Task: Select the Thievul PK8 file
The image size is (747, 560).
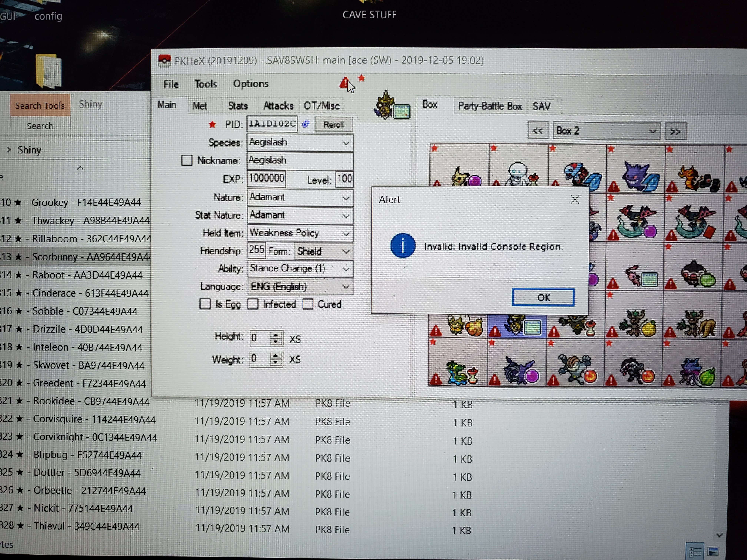Action: (x=69, y=526)
